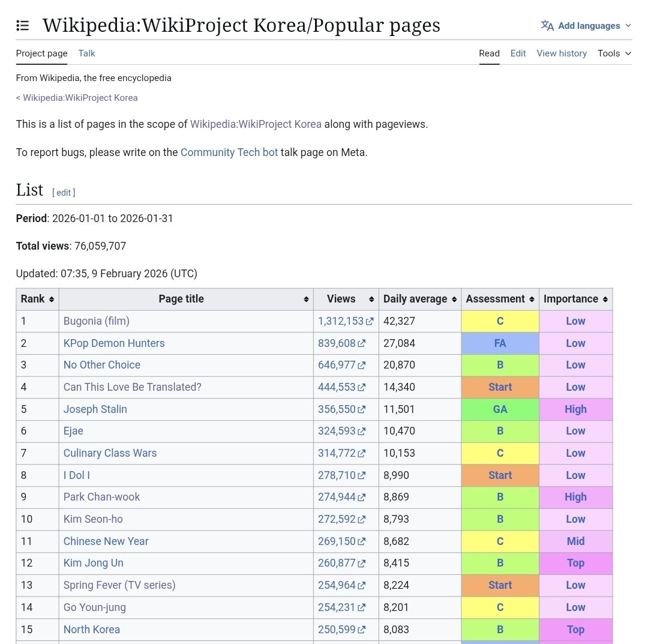Click the sort arrows on Page title header

pyautogui.click(x=307, y=299)
